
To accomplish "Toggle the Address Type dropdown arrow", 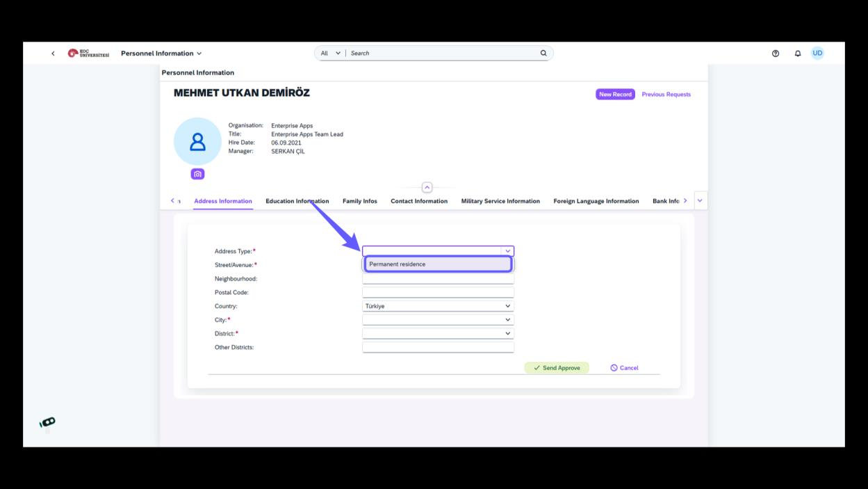I will click(508, 251).
